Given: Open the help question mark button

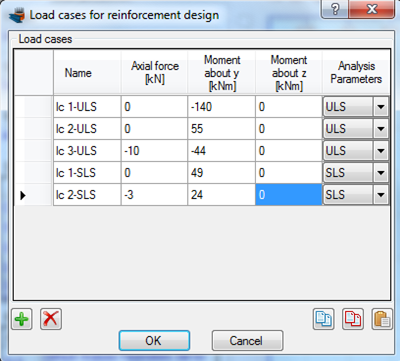Looking at the screenshot, I should pyautogui.click(x=334, y=9).
